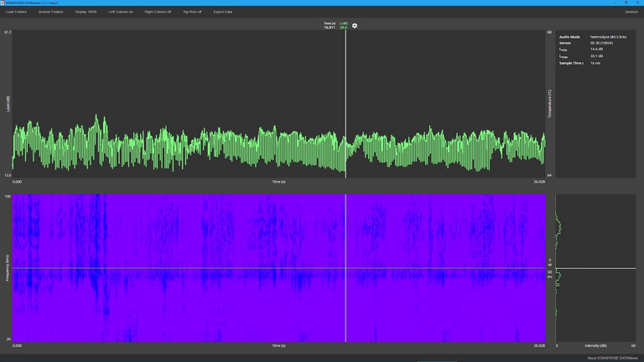Image resolution: width=644 pixels, height=362 pixels.
Task: Close the DataViewer window
Action: coord(638,3)
